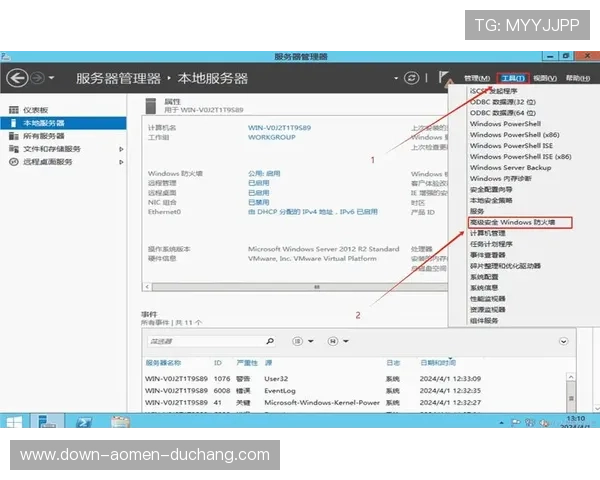Expand events panel with round chevron
The height and width of the screenshot is (480, 600).
click(x=563, y=341)
